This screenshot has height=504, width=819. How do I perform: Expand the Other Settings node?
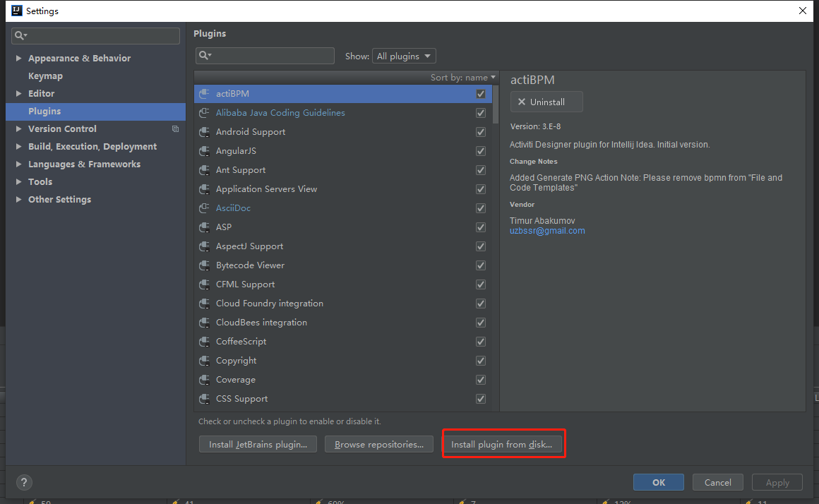[18, 199]
